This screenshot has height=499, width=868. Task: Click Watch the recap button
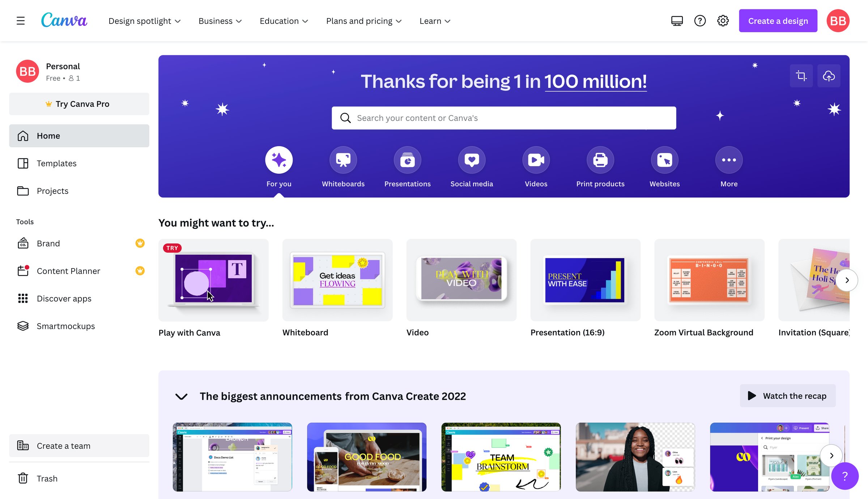pos(788,396)
